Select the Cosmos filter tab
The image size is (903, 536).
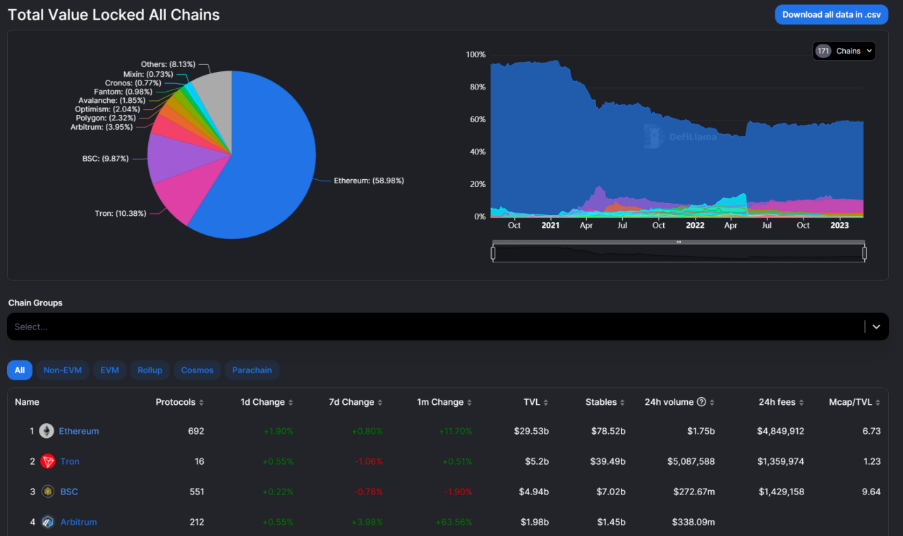[197, 370]
